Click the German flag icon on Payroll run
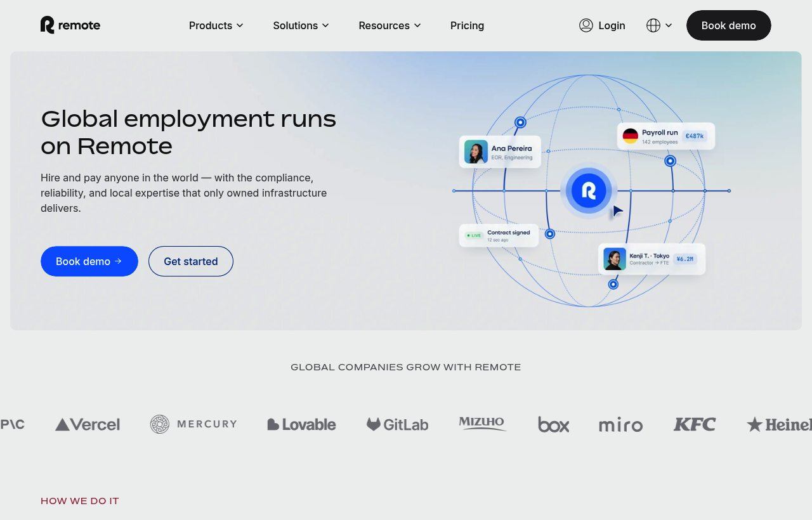Screen dimensions: 812x520 tap(630, 136)
